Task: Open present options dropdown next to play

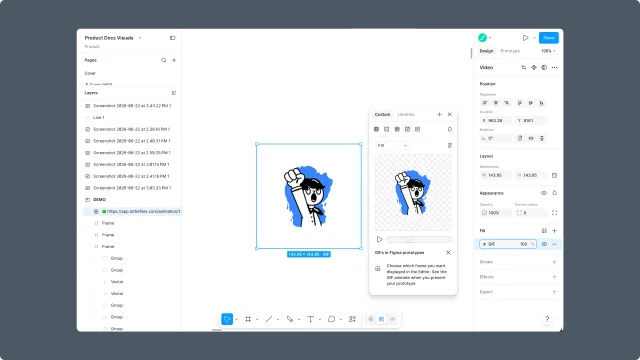Action: coord(534,38)
